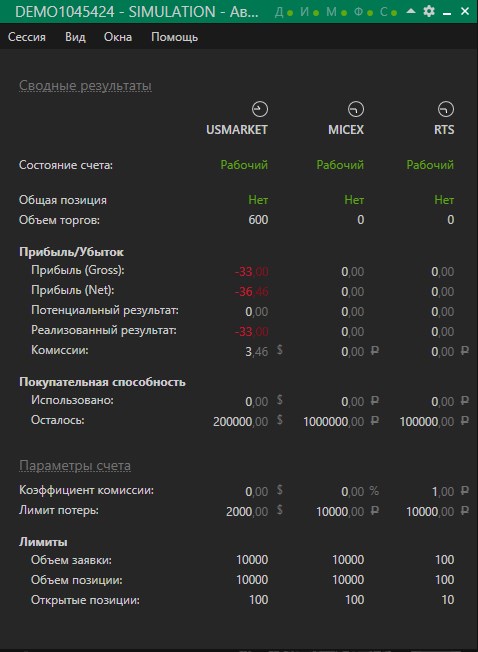Collapse the Сводные результаты section
The width and height of the screenshot is (478, 652).
point(85,86)
